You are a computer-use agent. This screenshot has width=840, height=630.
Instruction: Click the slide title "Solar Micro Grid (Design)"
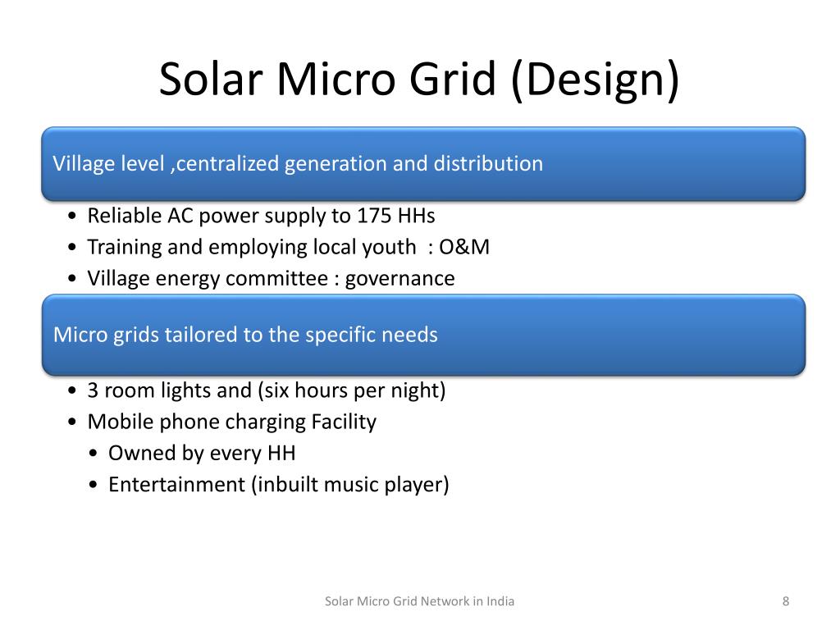419,80
